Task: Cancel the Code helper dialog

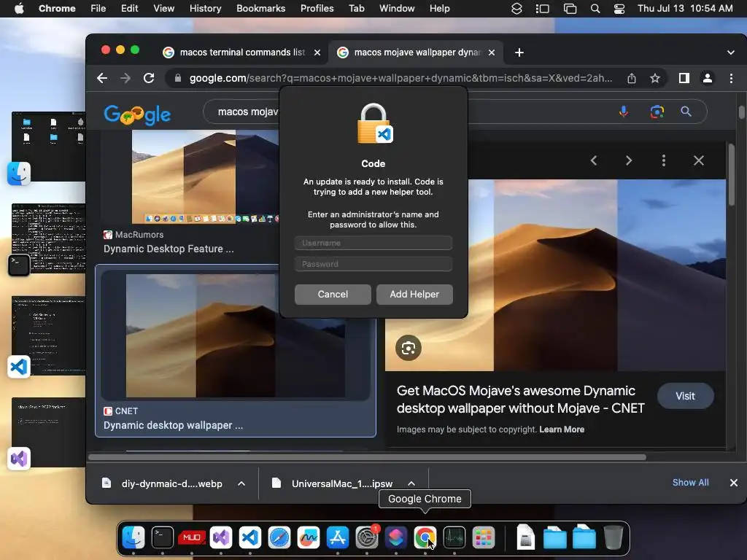Action: (333, 295)
